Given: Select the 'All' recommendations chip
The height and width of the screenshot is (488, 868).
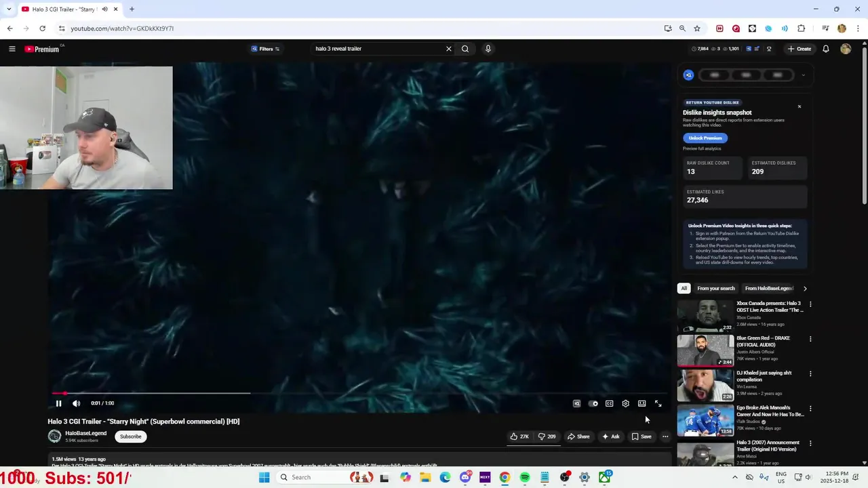Looking at the screenshot, I should coord(684,288).
